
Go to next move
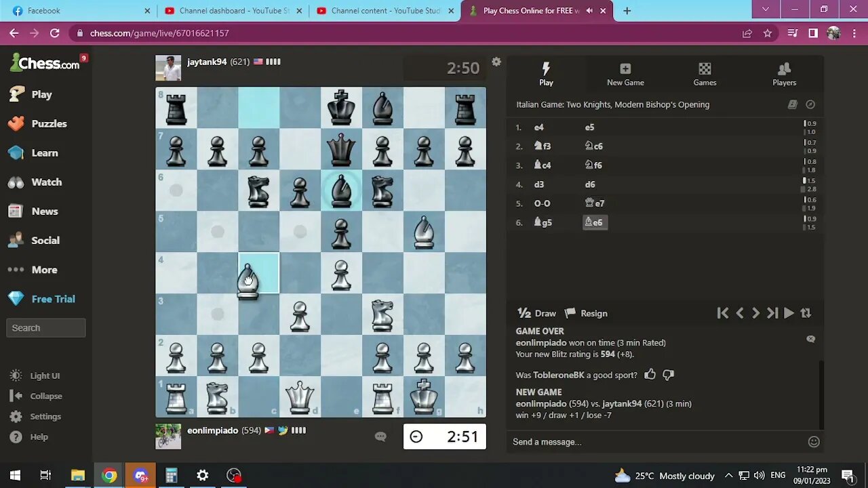[x=755, y=313]
